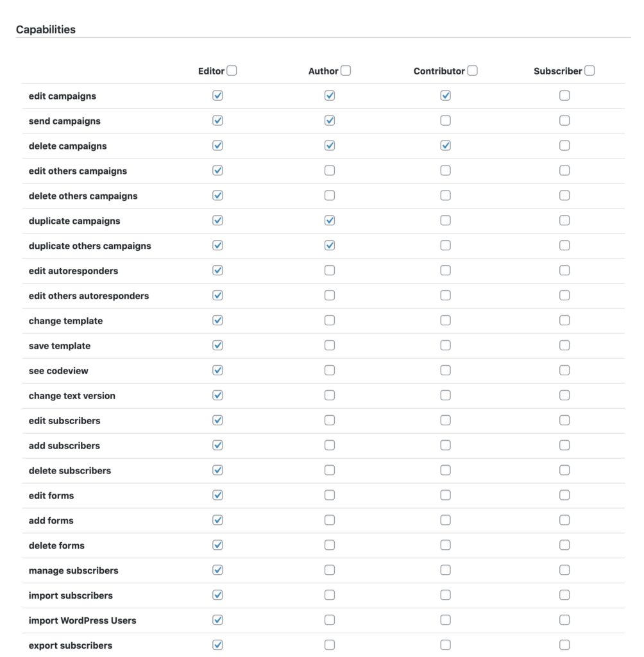This screenshot has width=644, height=657.
Task: Check import WordPress Users for Contributor
Action: (445, 620)
